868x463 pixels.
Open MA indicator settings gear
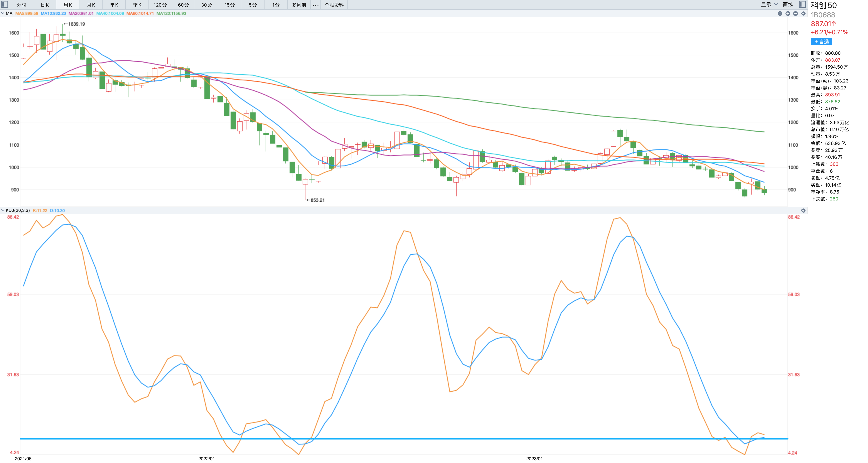(803, 13)
